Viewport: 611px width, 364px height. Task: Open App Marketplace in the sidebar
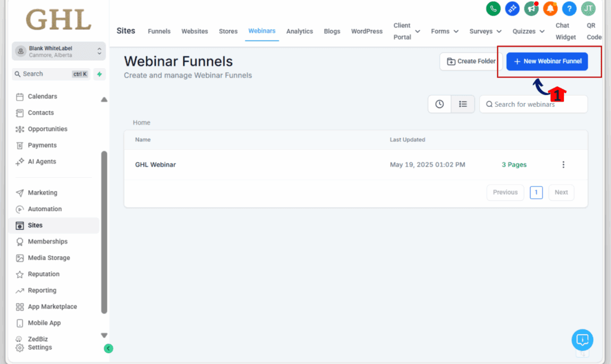click(53, 307)
